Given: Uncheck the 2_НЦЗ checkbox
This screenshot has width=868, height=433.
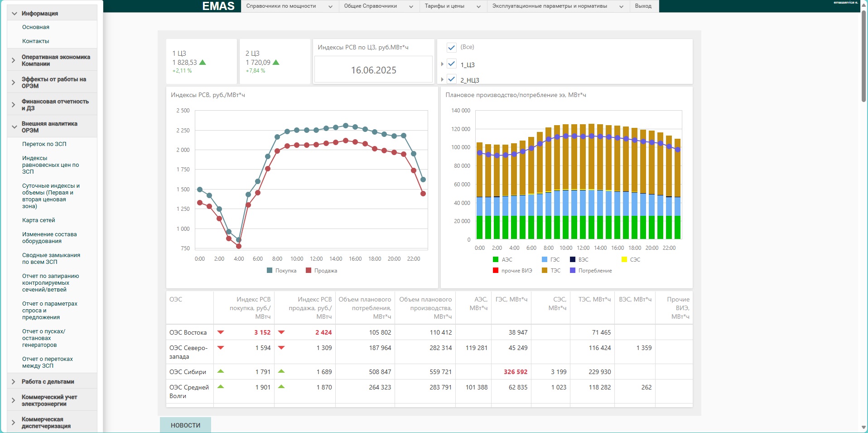Looking at the screenshot, I should 451,79.
